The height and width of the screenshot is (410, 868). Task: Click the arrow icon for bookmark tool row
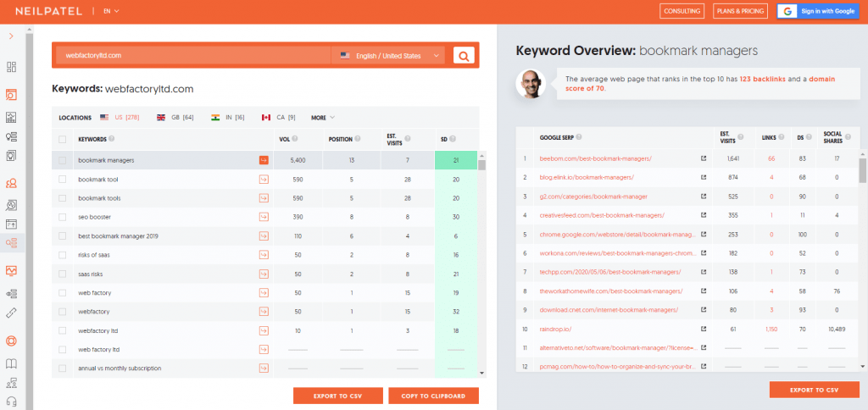(264, 180)
